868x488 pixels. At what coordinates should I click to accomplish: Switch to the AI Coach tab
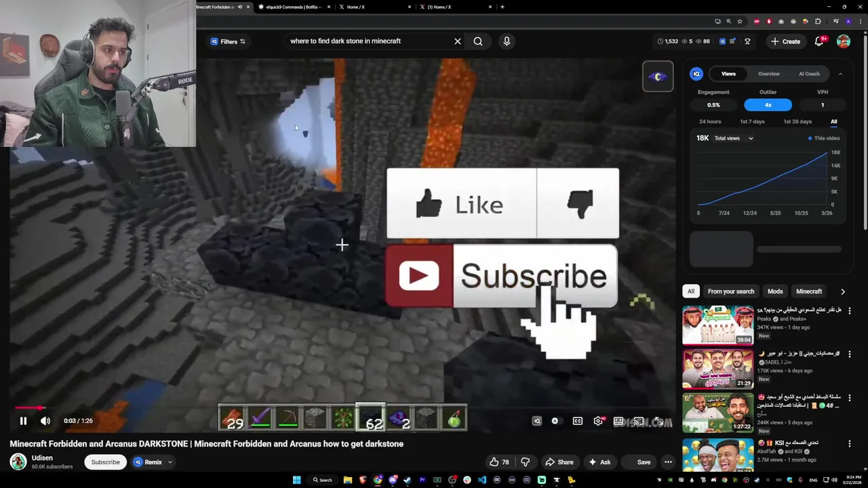809,74
